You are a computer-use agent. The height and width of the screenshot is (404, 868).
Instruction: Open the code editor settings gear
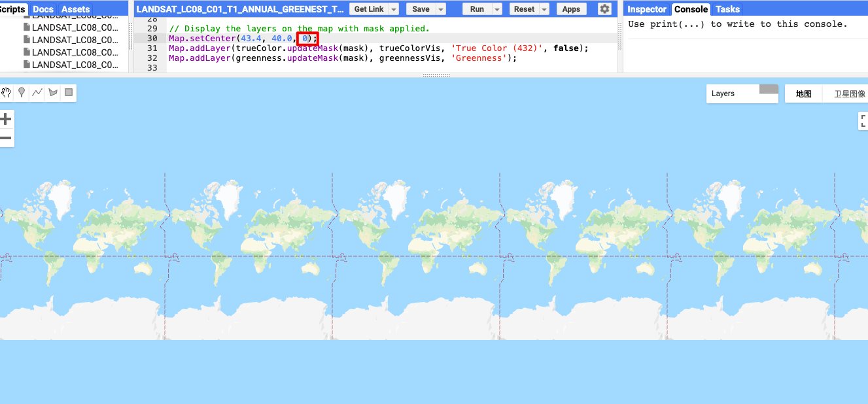click(604, 9)
